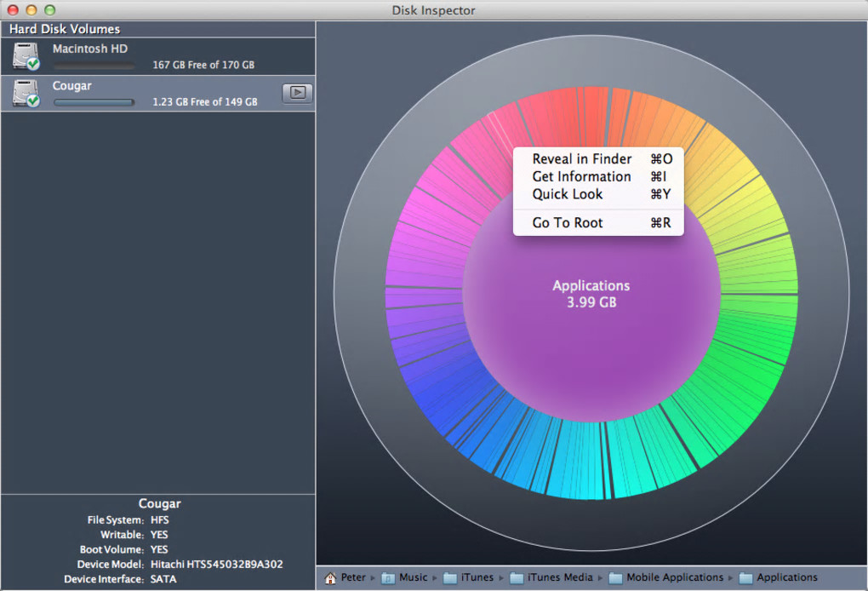Click the Music folder icon in path bar
The height and width of the screenshot is (591, 868).
pos(388,578)
